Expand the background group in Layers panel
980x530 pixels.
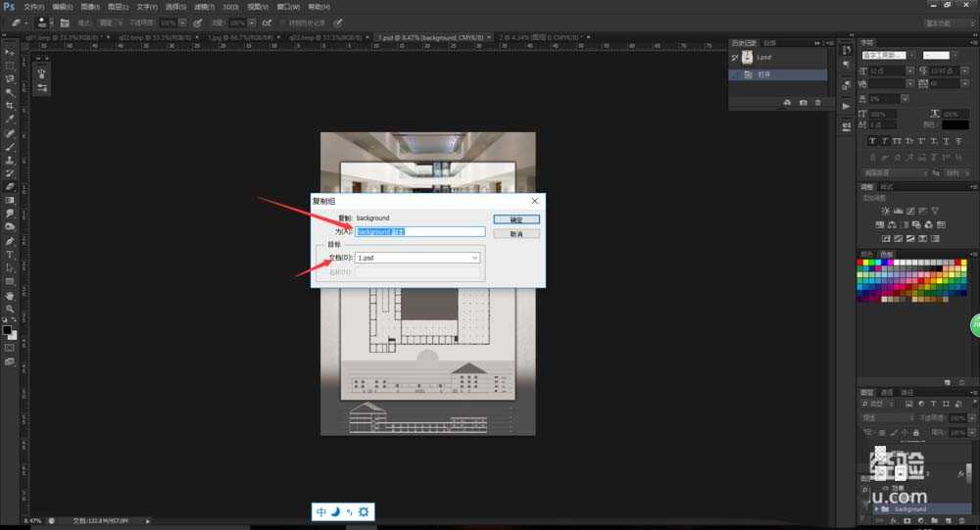(875, 508)
